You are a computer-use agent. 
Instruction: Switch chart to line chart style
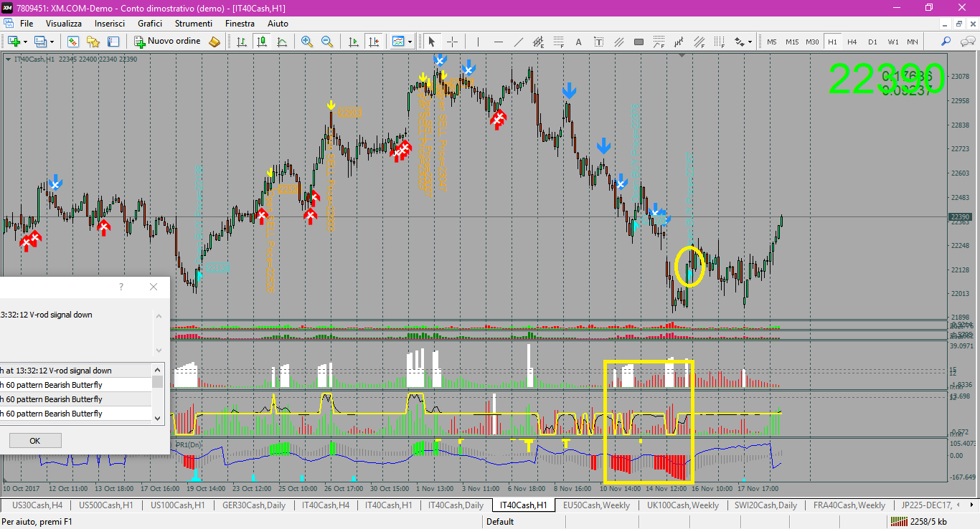point(282,42)
